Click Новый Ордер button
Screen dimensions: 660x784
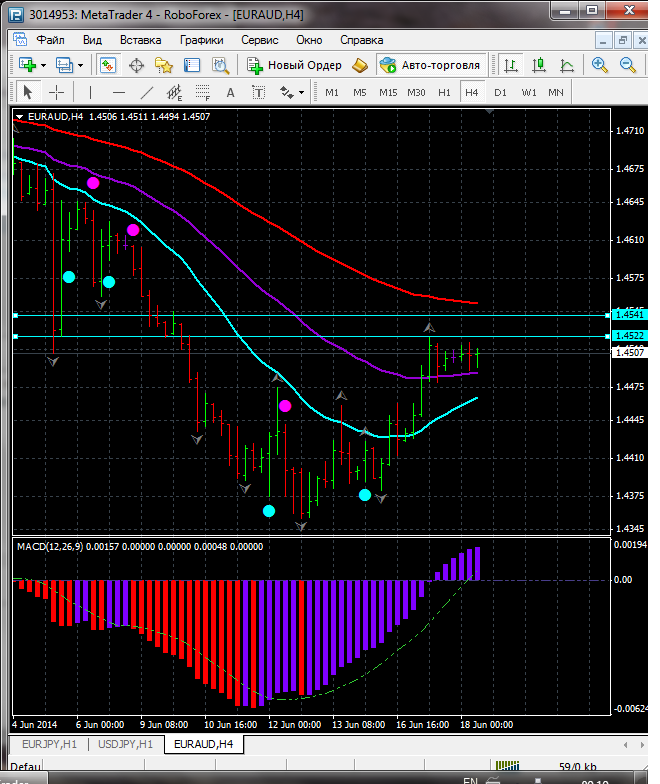pos(295,65)
